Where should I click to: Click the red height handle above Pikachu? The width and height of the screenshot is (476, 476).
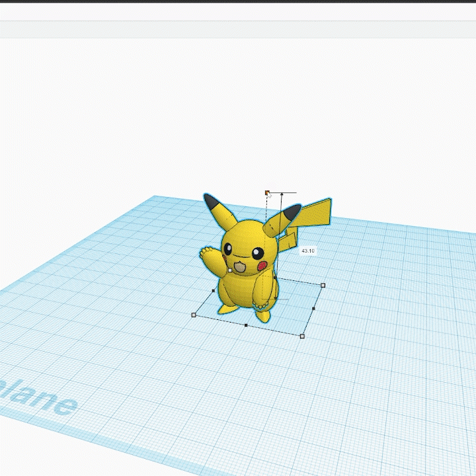pos(267,193)
